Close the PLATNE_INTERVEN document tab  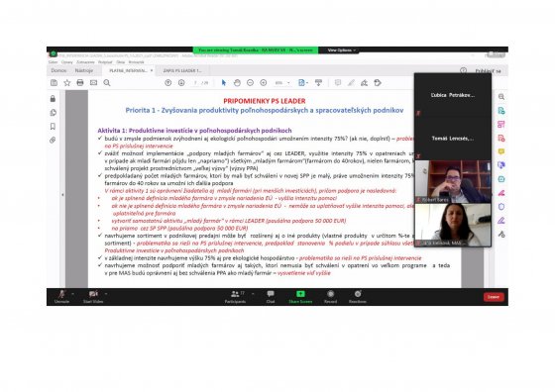point(152,70)
